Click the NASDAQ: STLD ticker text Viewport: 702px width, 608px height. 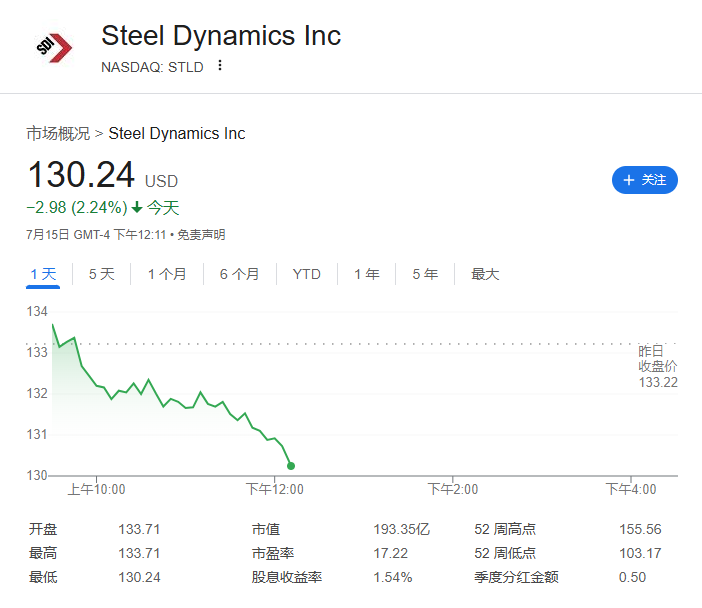pos(152,67)
